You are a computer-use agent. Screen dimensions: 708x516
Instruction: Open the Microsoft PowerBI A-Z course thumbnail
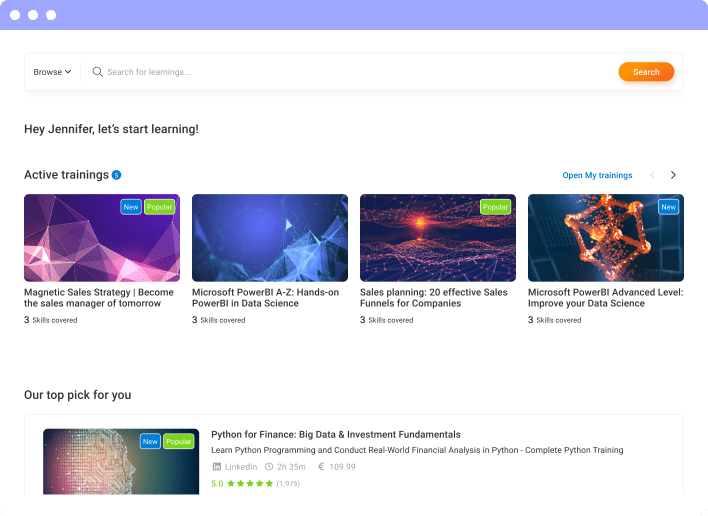point(270,238)
